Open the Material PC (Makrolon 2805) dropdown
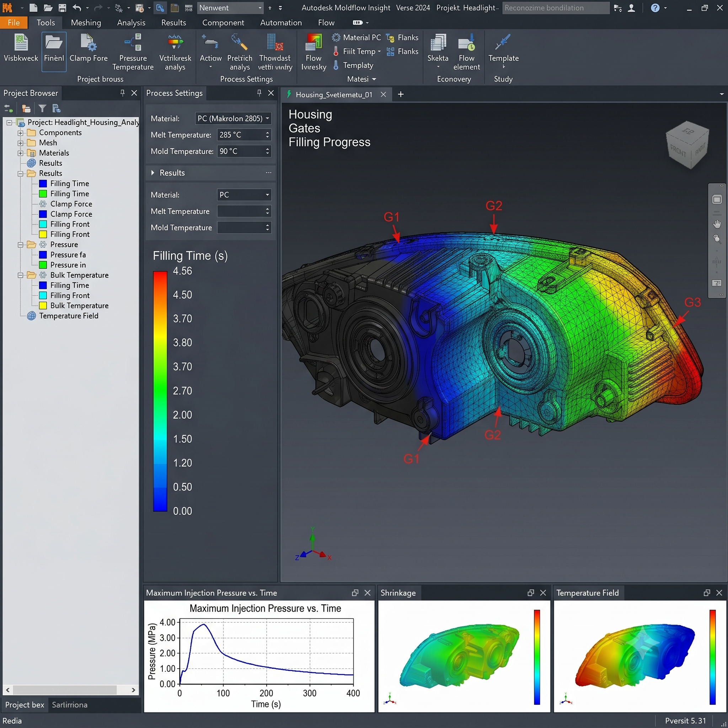The image size is (728, 728). (233, 118)
